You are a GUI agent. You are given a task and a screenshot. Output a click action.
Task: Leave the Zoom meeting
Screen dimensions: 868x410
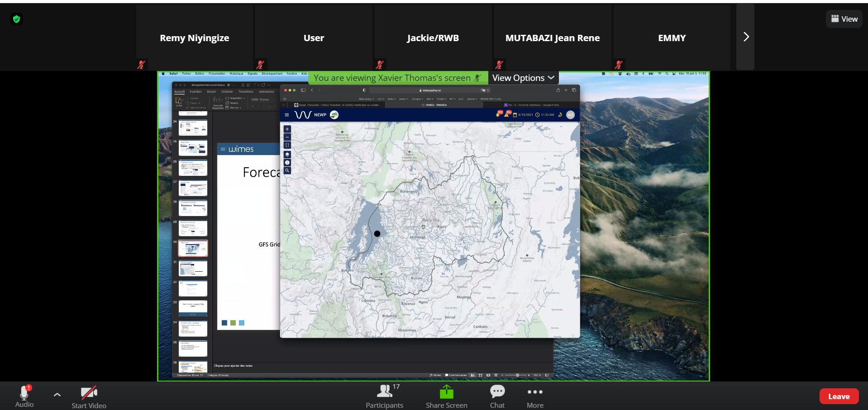tap(839, 396)
